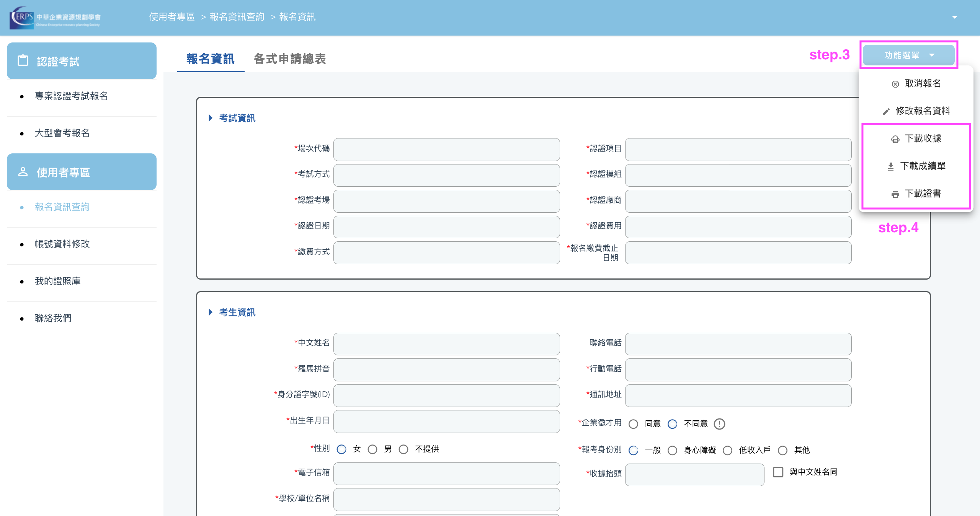Click the info icon next to 不同意
Screen dimensions: 980x516
click(x=719, y=424)
